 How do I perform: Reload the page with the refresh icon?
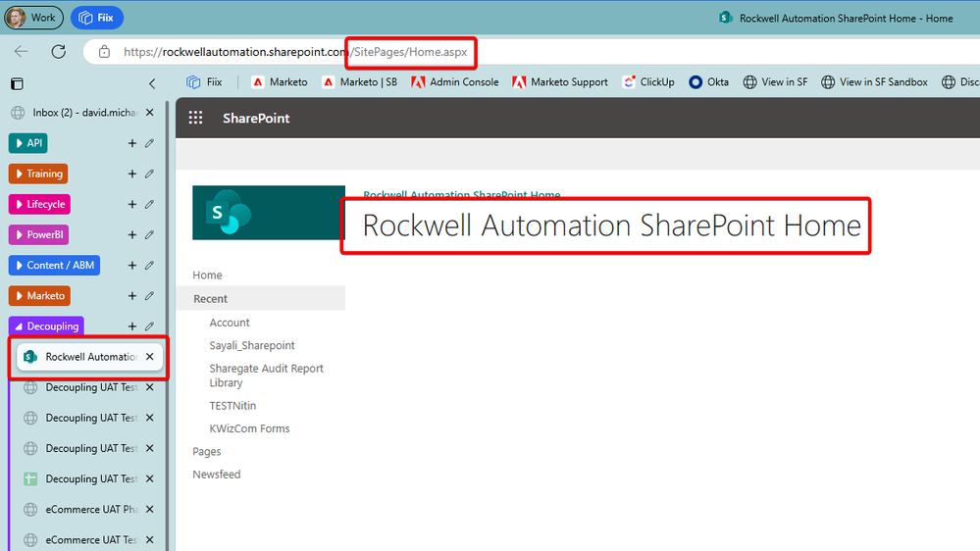point(59,52)
